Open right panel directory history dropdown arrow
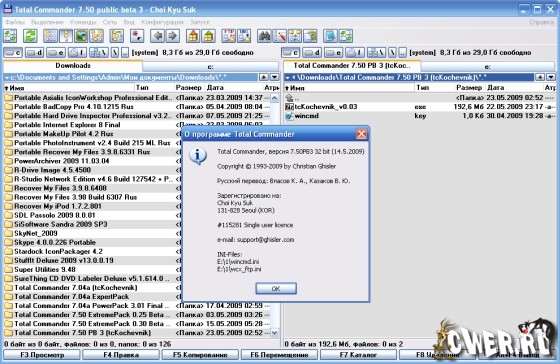Image resolution: width=560 pixels, height=364 pixels. click(x=551, y=77)
